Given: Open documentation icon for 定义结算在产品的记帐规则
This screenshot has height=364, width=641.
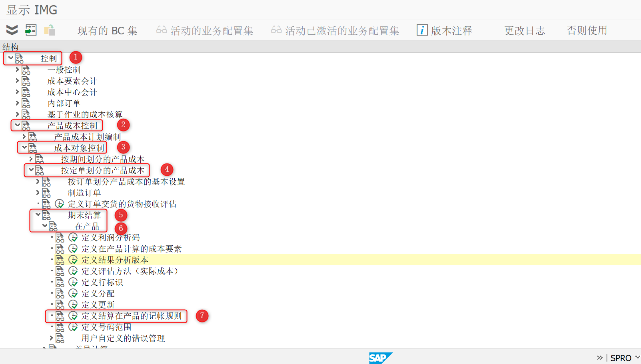Looking at the screenshot, I should (60, 316).
